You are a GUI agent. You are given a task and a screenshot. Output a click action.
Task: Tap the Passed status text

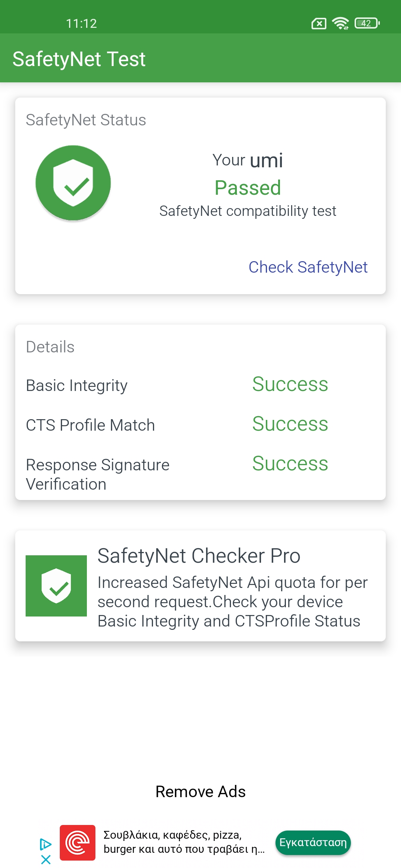coord(248,188)
